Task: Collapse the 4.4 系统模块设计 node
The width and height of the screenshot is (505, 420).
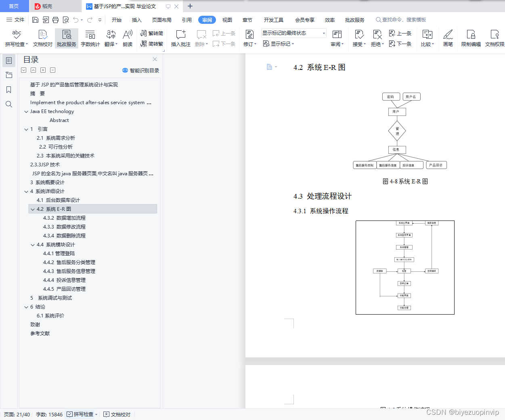Action: pos(33,245)
